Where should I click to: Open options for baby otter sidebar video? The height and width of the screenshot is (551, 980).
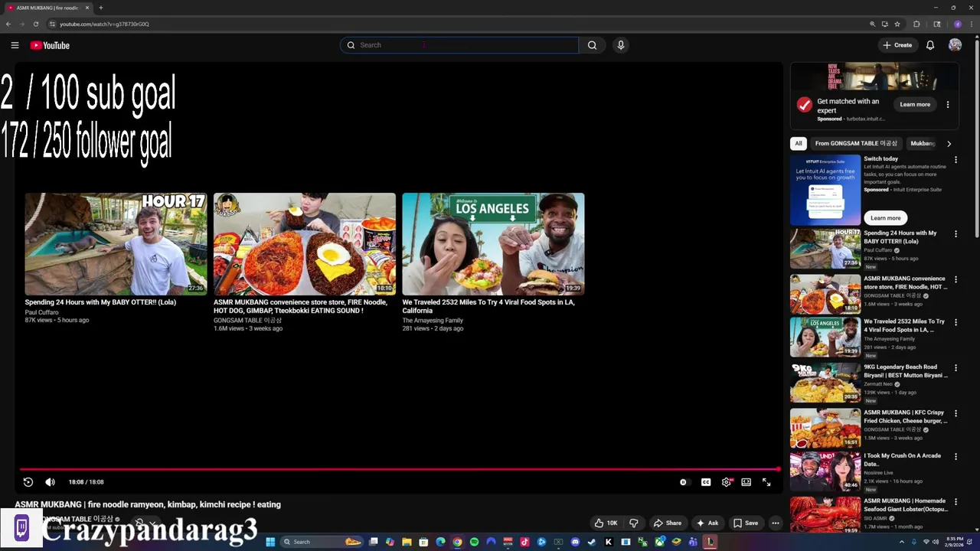[x=955, y=234]
